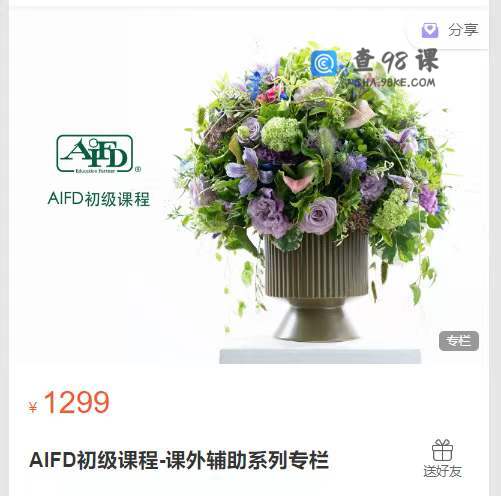The height and width of the screenshot is (496, 501).
Task: Click the CHA.98KE.COM watermark URL
Action: point(393,83)
